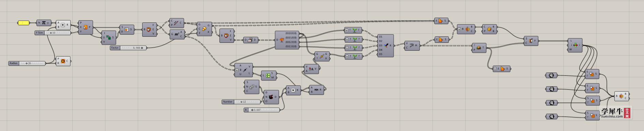Select the top Brep parameter hexagon icon
The width and height of the screenshot is (644, 131).
pyautogui.click(x=552, y=76)
